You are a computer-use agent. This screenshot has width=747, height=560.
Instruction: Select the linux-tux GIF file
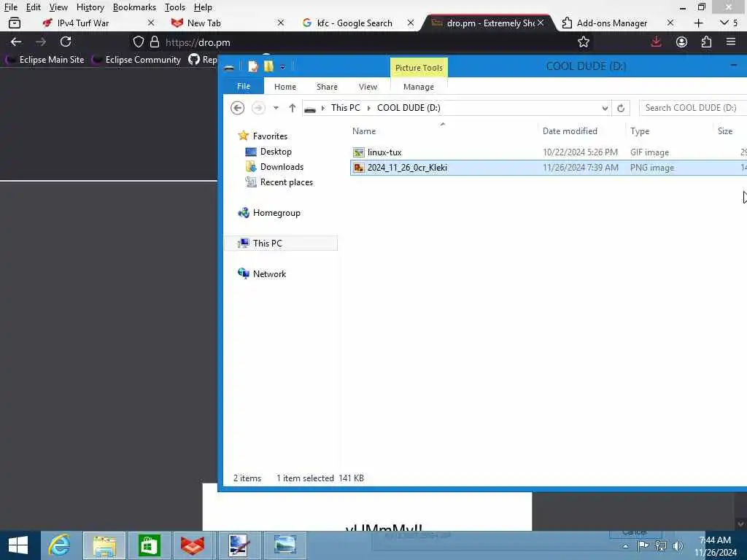[549, 152]
